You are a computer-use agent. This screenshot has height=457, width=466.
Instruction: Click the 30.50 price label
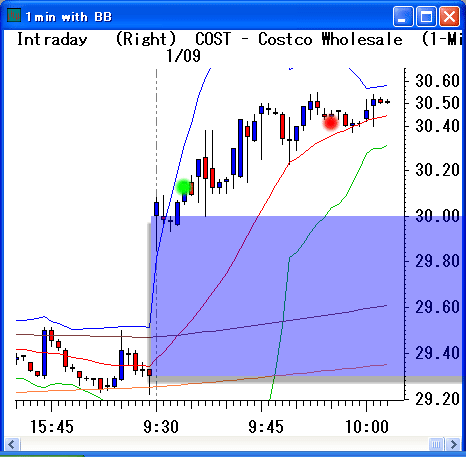click(437, 103)
